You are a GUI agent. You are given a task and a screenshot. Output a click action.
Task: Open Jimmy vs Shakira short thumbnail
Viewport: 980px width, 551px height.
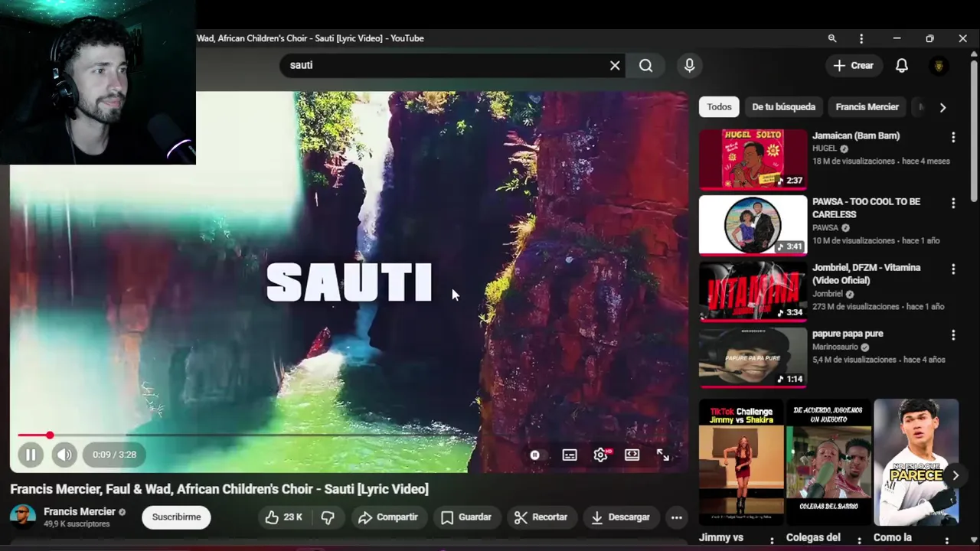pos(741,462)
